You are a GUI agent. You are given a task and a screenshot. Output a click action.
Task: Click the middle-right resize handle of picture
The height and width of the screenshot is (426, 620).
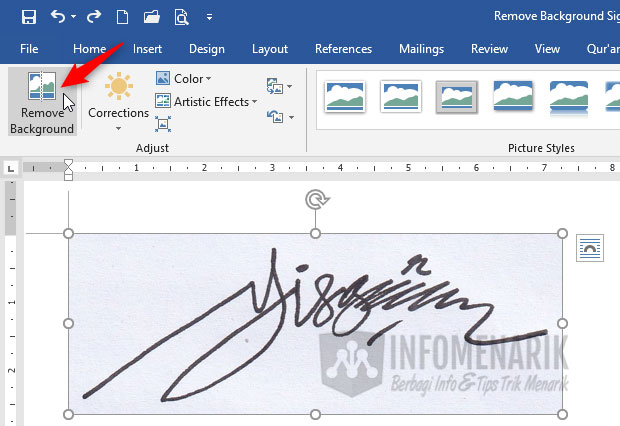[562, 324]
